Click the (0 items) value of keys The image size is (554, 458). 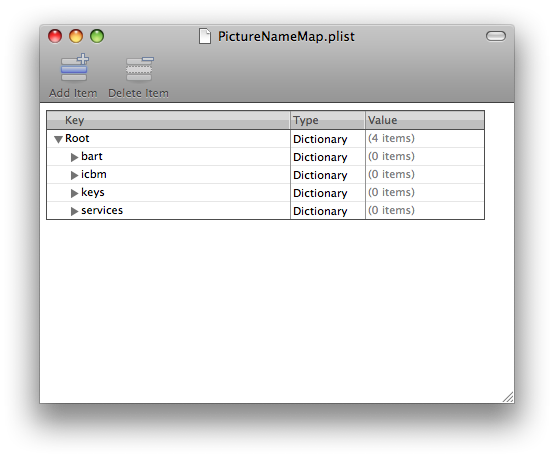[391, 192]
